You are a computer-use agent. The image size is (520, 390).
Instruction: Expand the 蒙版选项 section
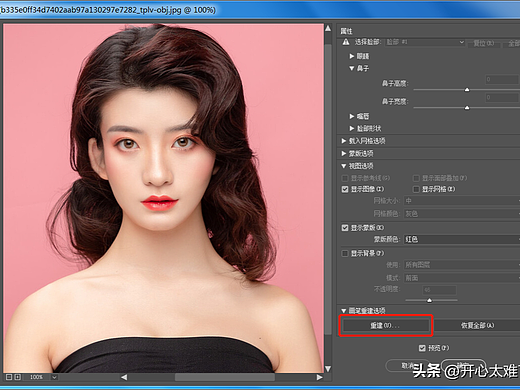pyautogui.click(x=344, y=153)
